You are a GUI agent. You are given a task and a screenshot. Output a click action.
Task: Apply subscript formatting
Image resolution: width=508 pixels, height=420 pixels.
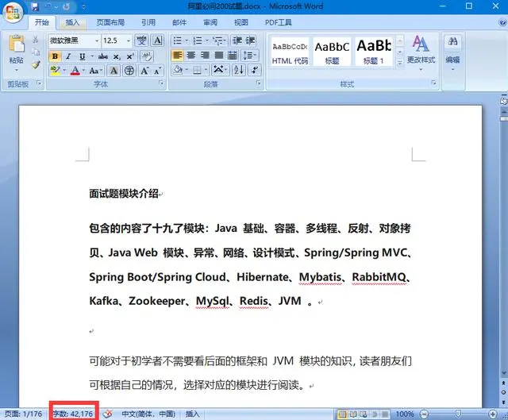tap(117, 56)
